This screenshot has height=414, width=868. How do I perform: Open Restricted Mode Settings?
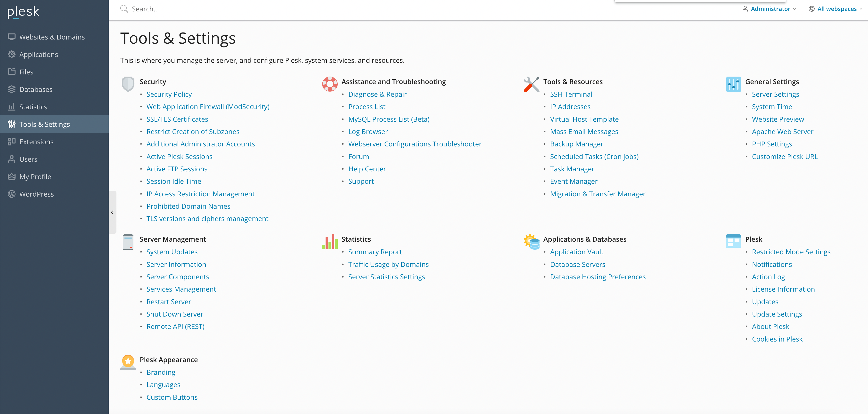pyautogui.click(x=791, y=252)
